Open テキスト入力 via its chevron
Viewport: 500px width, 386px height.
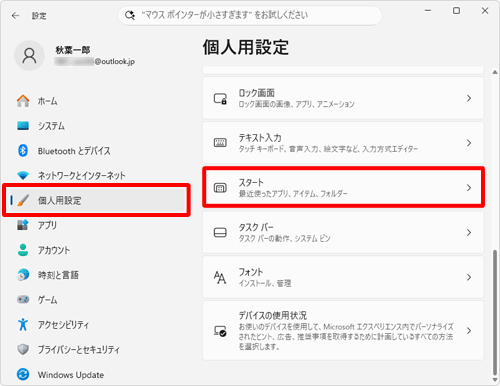coord(469,143)
